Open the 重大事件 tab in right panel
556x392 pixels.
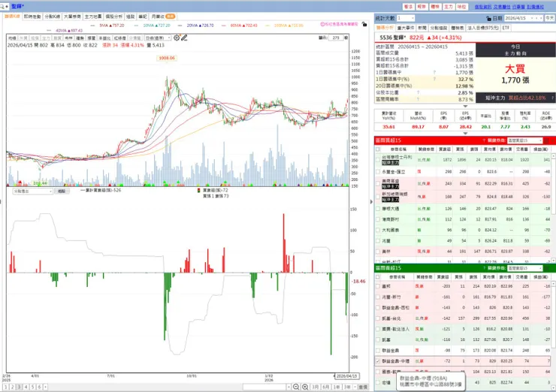click(x=406, y=28)
